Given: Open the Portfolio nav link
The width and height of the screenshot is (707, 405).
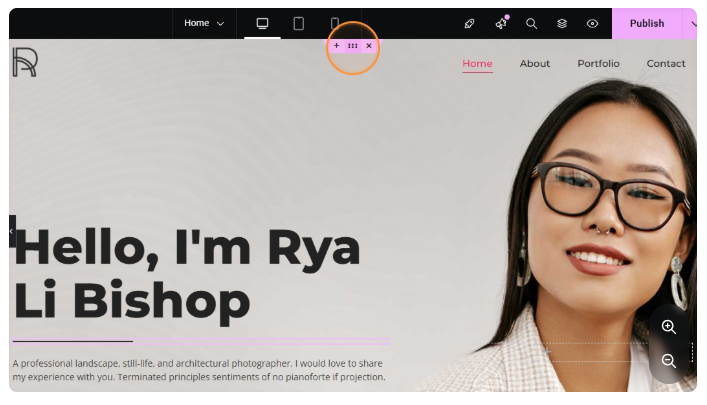Looking at the screenshot, I should tap(598, 64).
